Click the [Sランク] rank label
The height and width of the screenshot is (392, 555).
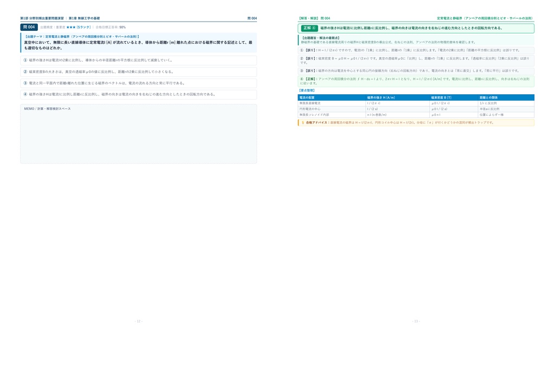pos(83,27)
